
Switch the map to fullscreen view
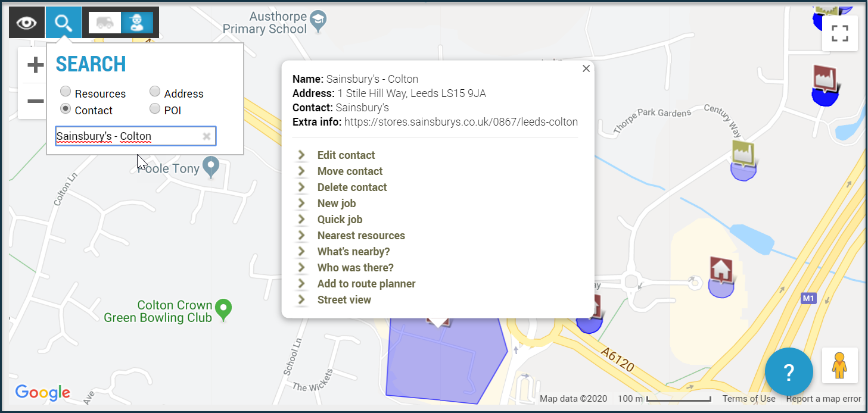pos(839,33)
